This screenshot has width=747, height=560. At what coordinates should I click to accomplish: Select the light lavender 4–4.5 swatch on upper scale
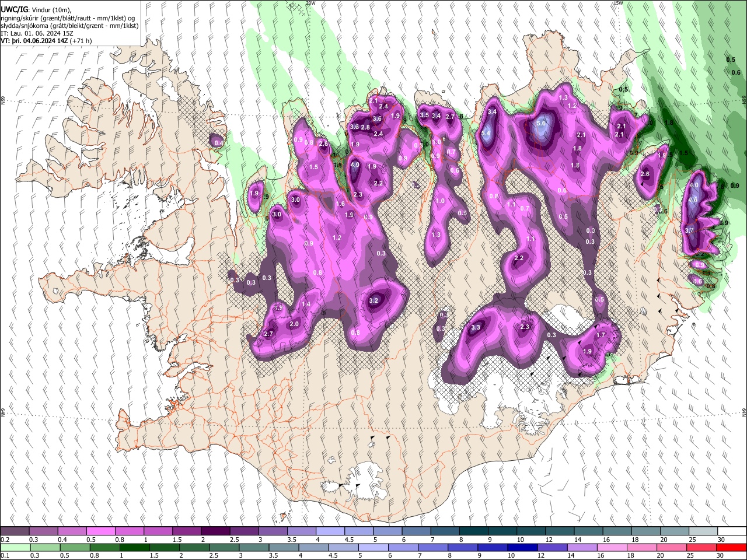tap(330, 531)
